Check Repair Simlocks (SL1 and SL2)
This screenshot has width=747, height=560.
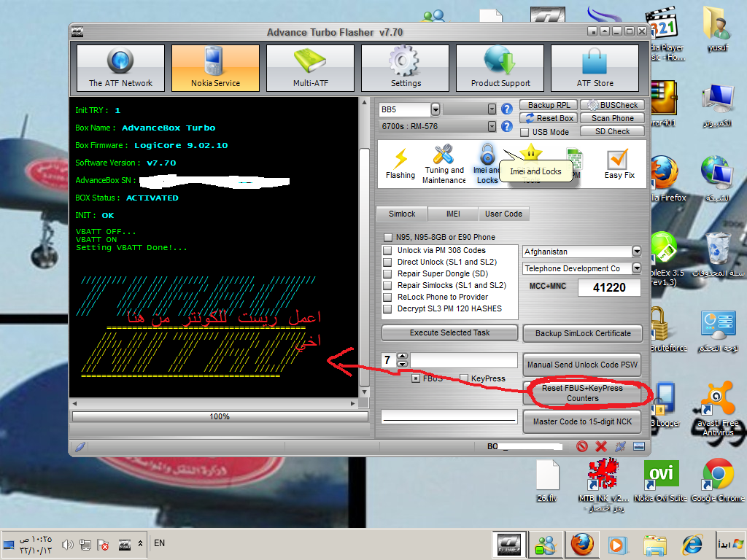388,285
